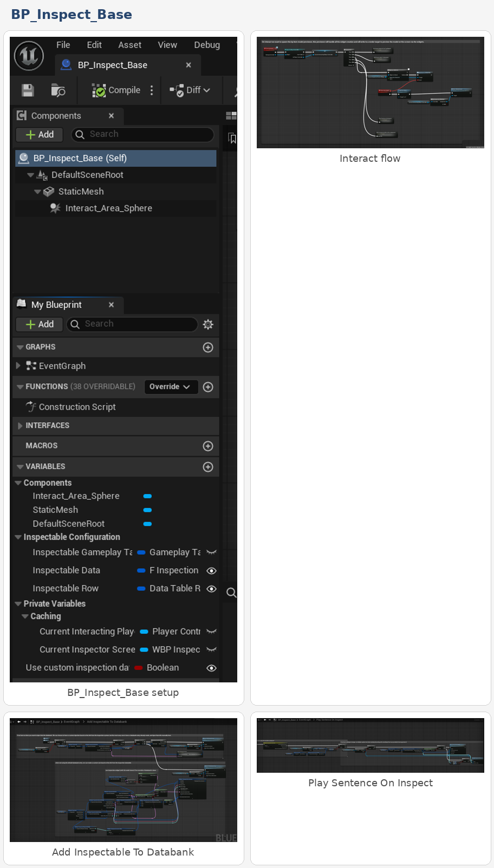This screenshot has height=868, width=494.
Task: Open the functions Override dropdown
Action: [170, 387]
